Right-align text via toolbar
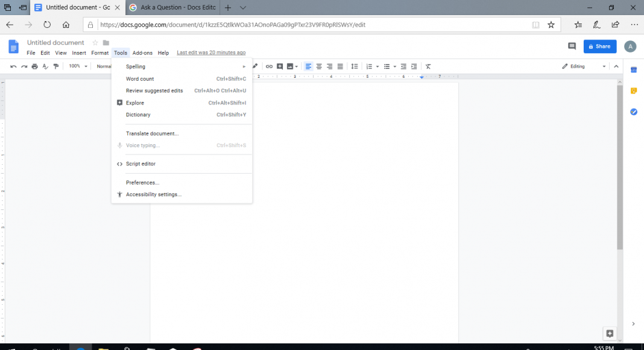This screenshot has height=350, width=644. click(x=329, y=66)
